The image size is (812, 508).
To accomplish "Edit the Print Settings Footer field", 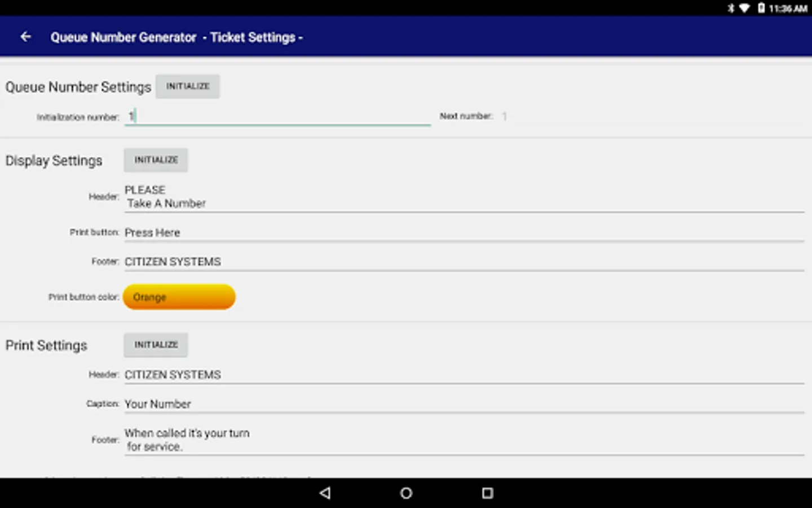I will click(x=464, y=440).
